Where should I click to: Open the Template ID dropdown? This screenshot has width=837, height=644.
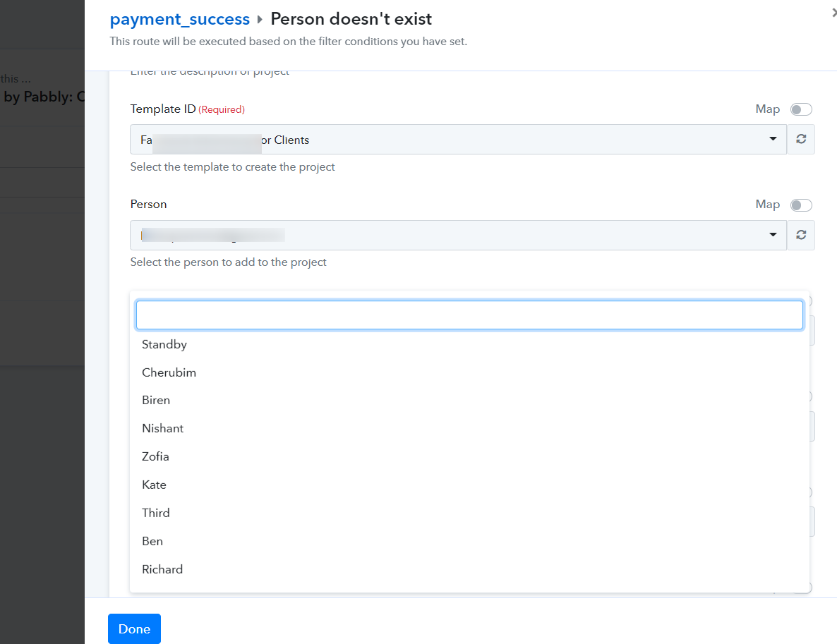coord(458,140)
